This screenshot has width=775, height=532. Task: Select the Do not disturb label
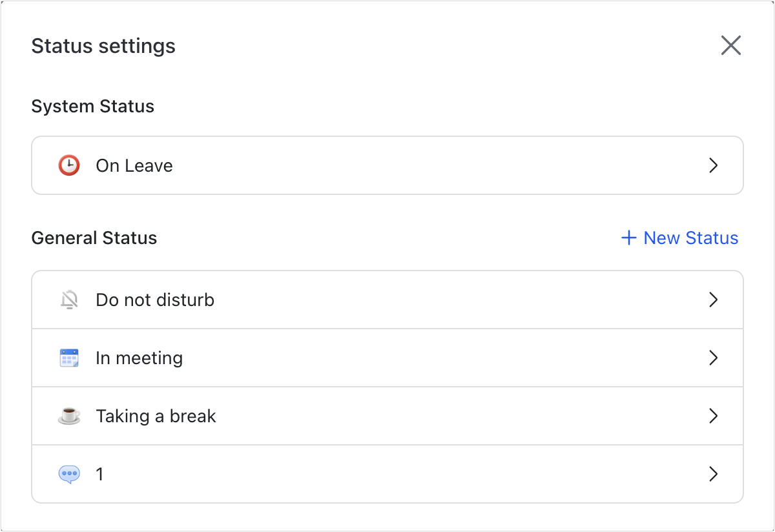point(155,300)
